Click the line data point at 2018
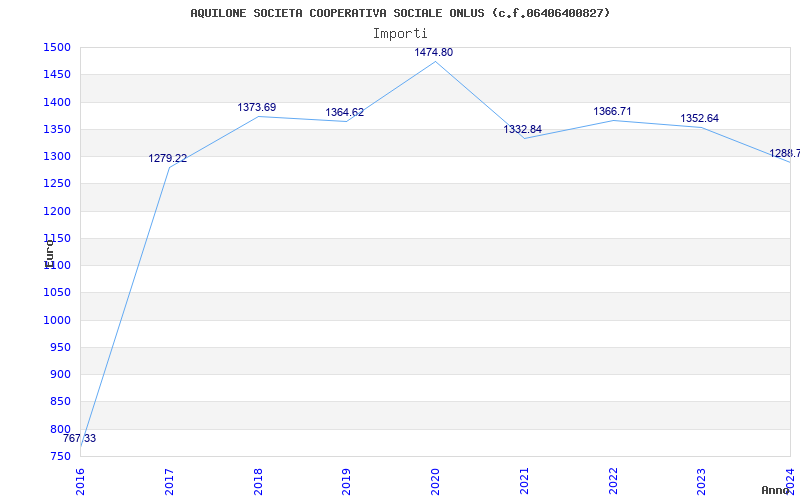Screen dimensions: 800x500 [258, 116]
